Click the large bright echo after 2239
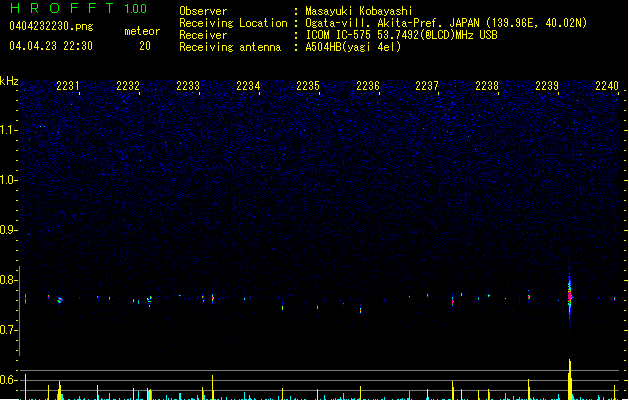This screenshot has height=400, width=629. click(570, 296)
